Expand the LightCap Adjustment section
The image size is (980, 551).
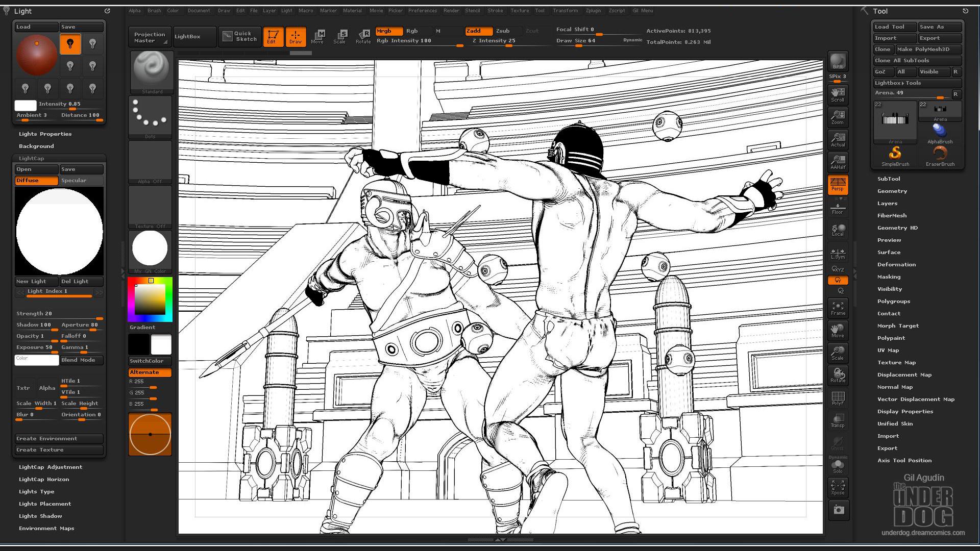tap(51, 467)
